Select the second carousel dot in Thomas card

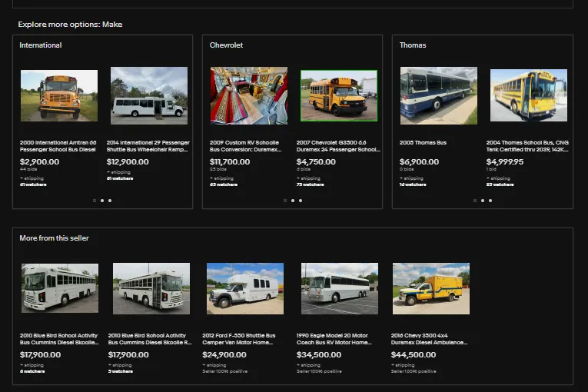tap(483, 201)
